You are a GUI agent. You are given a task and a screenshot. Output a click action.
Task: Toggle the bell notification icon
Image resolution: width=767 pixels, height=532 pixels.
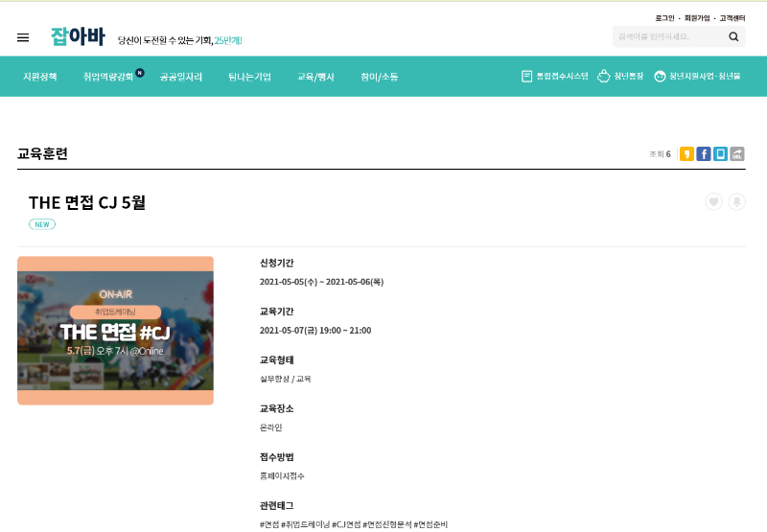(736, 201)
